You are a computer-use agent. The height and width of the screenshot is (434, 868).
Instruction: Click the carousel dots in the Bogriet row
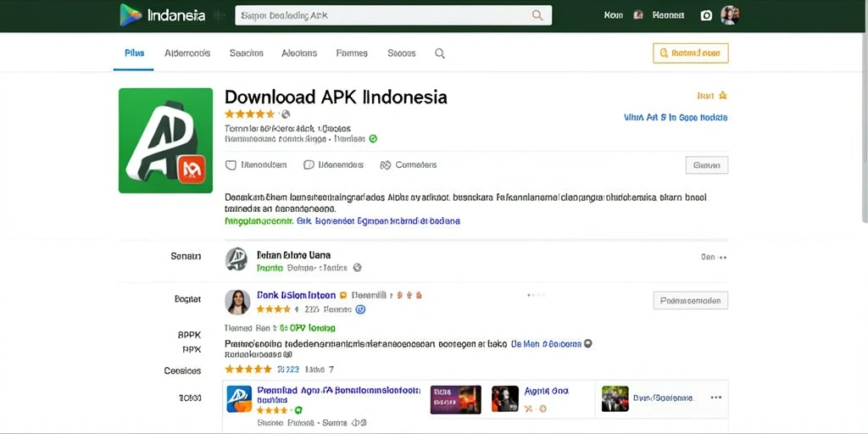point(536,295)
